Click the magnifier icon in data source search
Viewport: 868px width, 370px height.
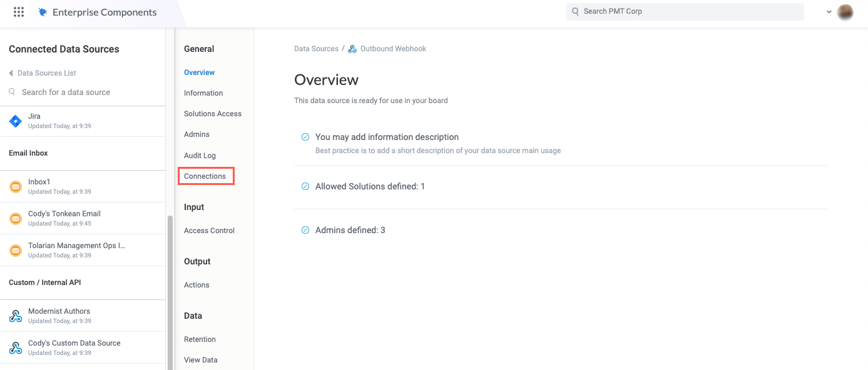11,92
